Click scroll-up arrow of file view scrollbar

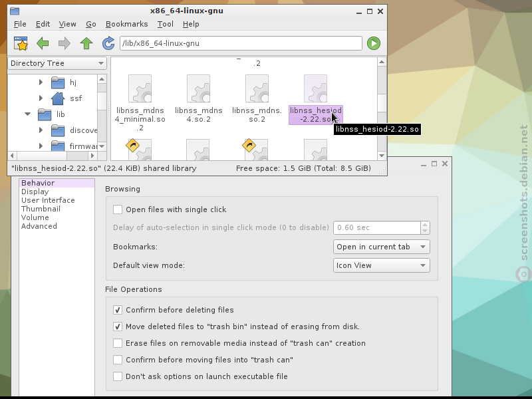[x=382, y=62]
